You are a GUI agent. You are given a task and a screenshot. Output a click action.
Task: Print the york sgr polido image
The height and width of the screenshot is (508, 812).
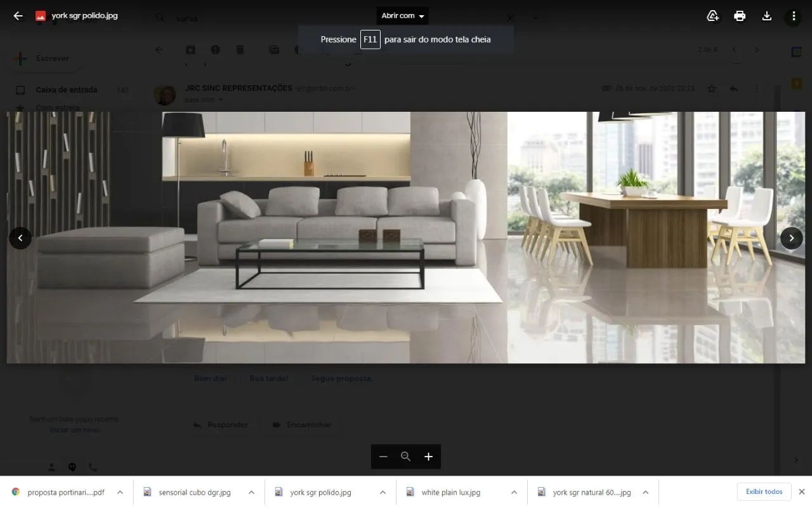(740, 16)
